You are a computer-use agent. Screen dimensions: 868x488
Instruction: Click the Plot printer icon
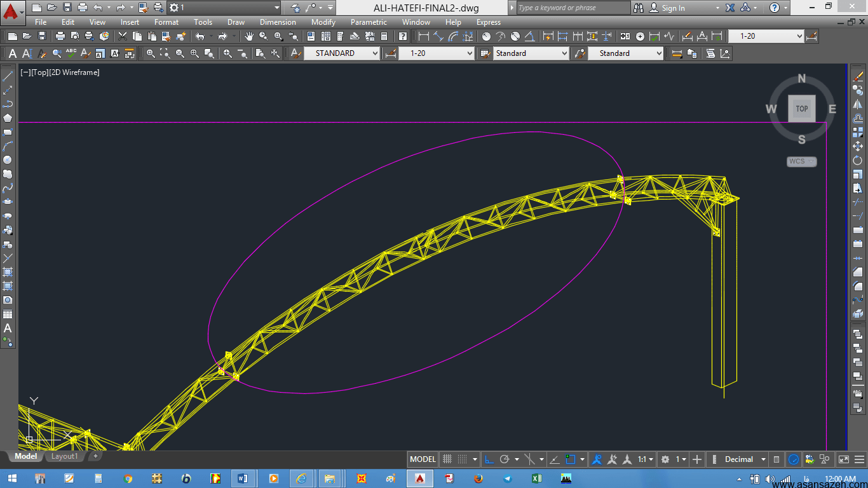click(60, 36)
